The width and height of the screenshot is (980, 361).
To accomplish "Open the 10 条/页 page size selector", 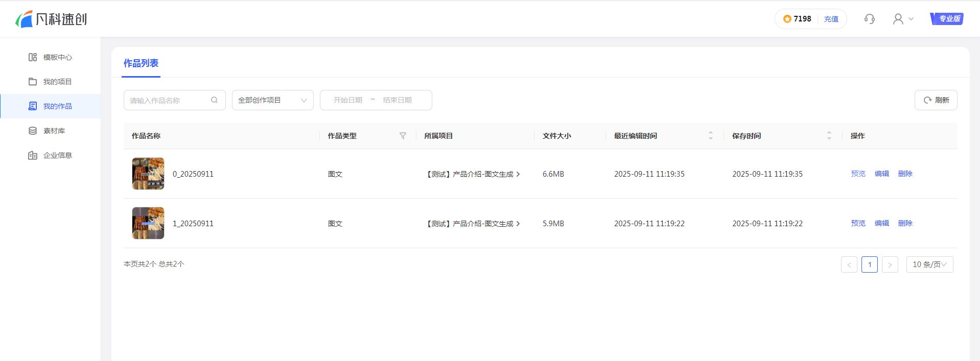I will (929, 264).
